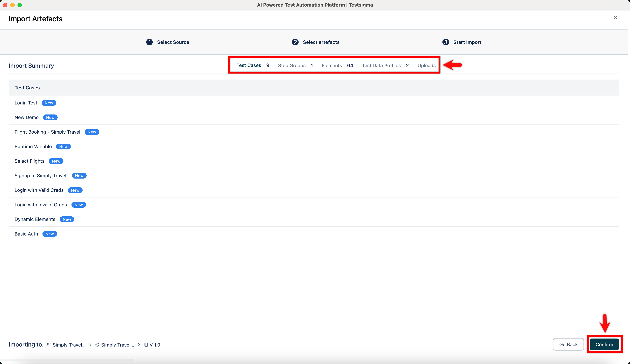This screenshot has width=630, height=364.
Task: Close the Import Artefacts dialog
Action: [615, 17]
